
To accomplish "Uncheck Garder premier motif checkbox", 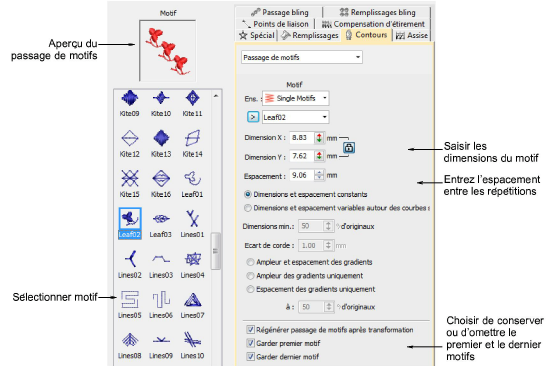I will click(251, 343).
